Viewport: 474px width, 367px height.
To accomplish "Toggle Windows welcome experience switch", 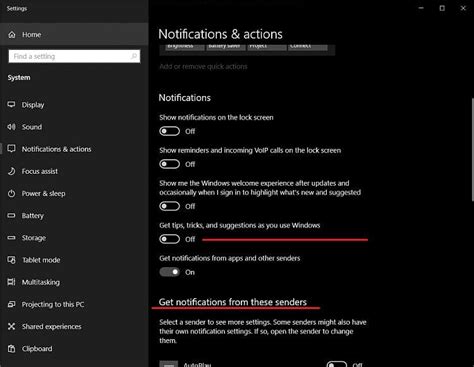I will tap(169, 206).
